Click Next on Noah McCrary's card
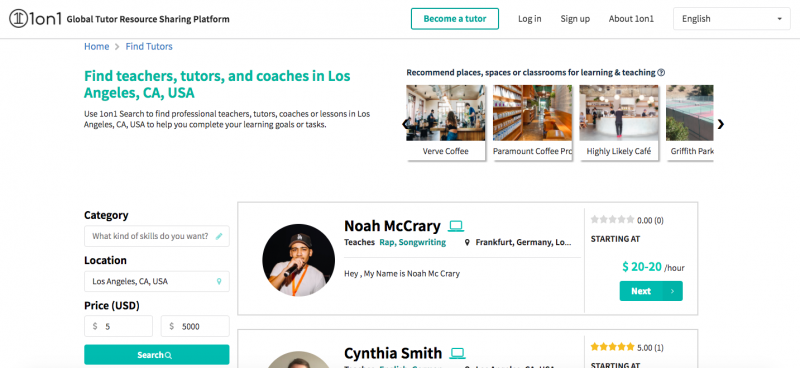Image resolution: width=800 pixels, height=368 pixels. pos(651,291)
